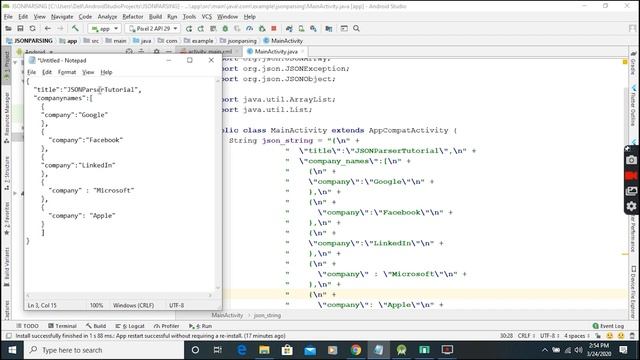Click Android Studio icon in taskbar

(402, 350)
